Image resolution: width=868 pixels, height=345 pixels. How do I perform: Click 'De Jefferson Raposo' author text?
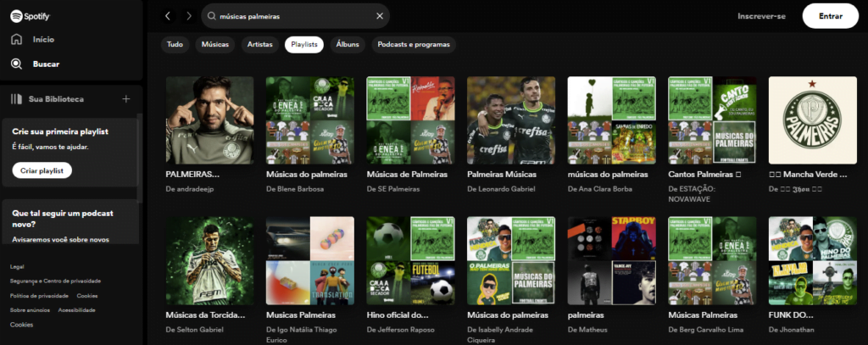[x=400, y=330]
